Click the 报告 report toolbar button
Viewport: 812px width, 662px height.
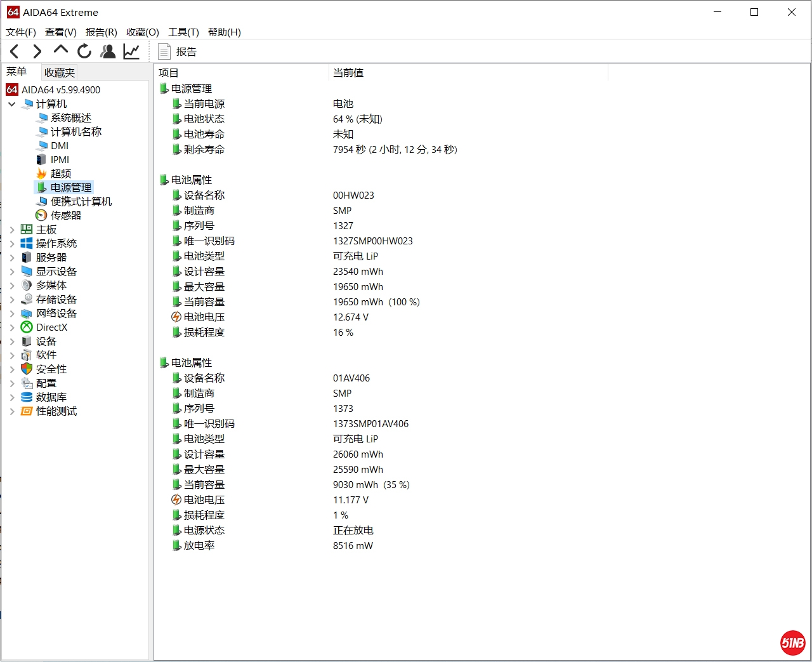coord(178,51)
